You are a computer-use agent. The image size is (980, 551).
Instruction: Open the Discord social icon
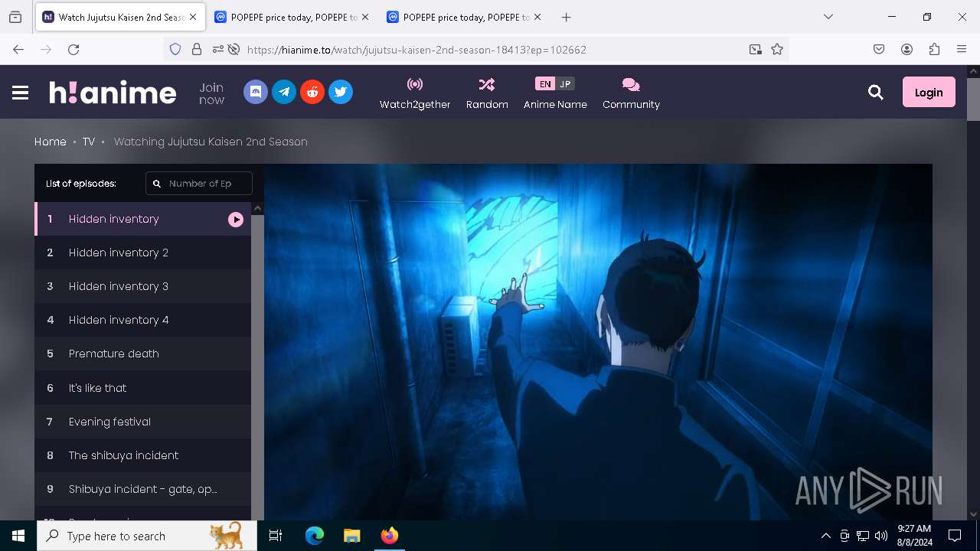click(256, 92)
